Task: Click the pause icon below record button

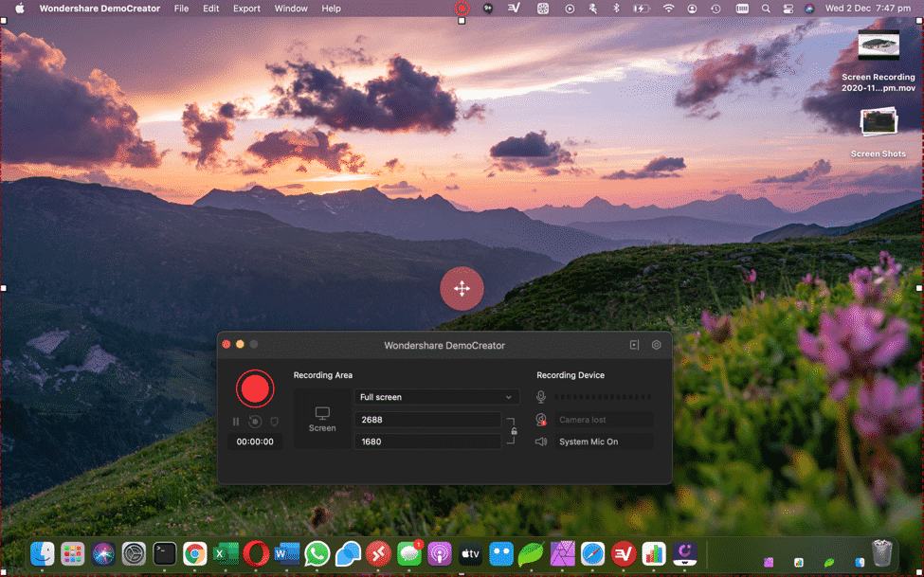Action: [236, 422]
